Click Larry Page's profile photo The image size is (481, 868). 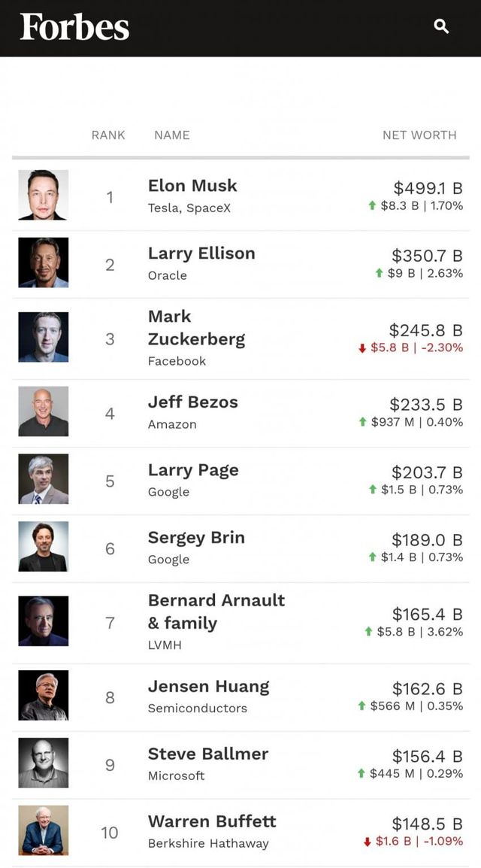pyautogui.click(x=44, y=479)
